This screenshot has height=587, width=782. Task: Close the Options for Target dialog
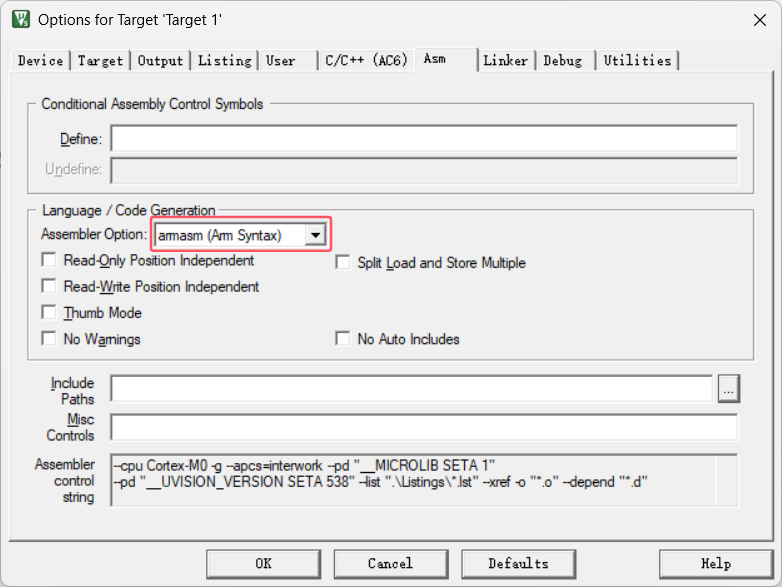758,19
